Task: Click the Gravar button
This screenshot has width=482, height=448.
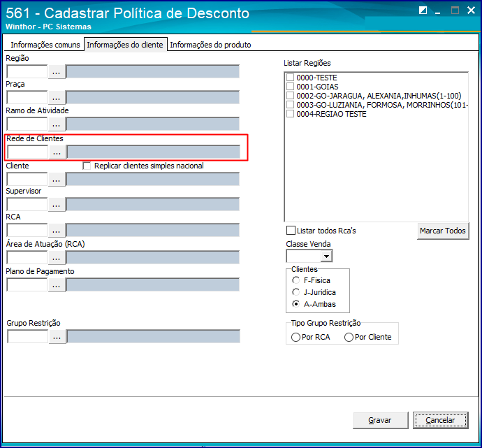Action: pyautogui.click(x=381, y=420)
